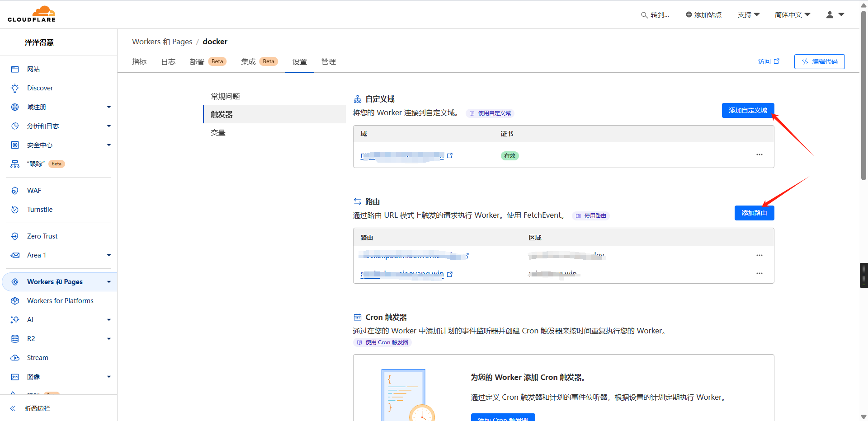Open the 使用自定义域 docs link
Screen dimensions: 868x421
tap(490, 113)
